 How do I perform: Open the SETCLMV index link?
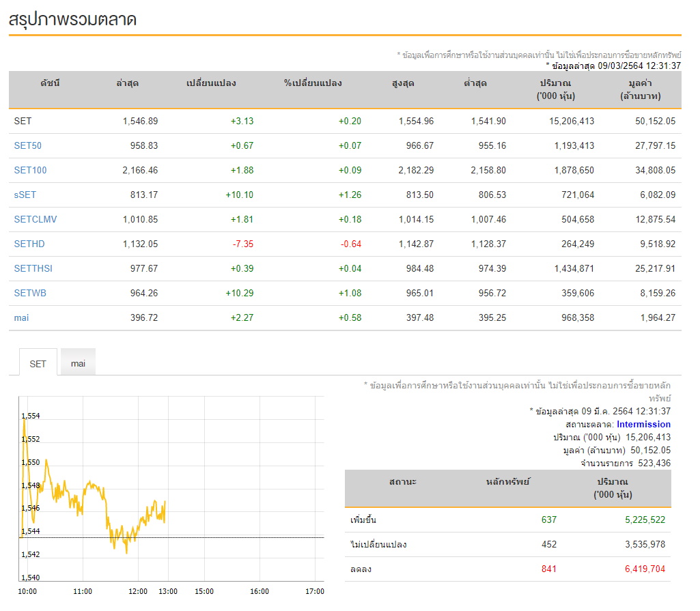(36, 219)
